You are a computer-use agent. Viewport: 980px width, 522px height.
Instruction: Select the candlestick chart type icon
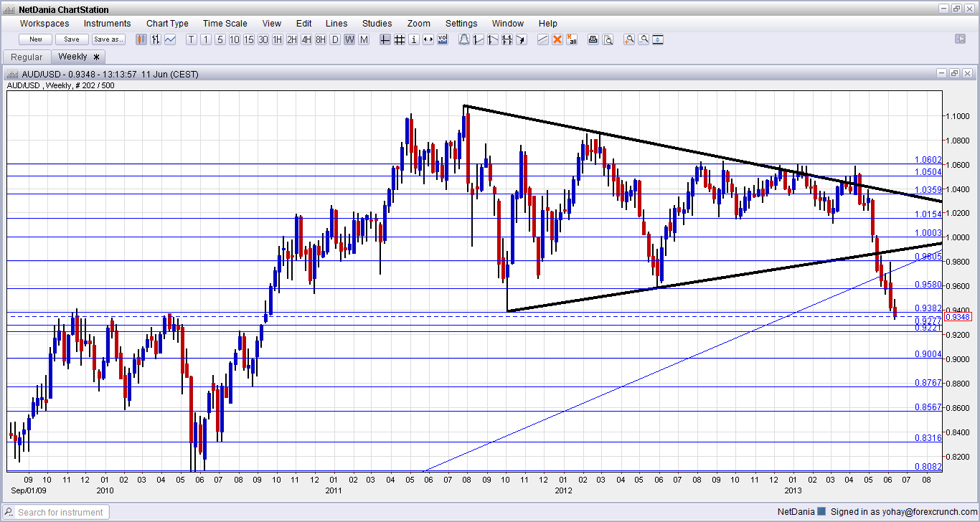click(141, 39)
